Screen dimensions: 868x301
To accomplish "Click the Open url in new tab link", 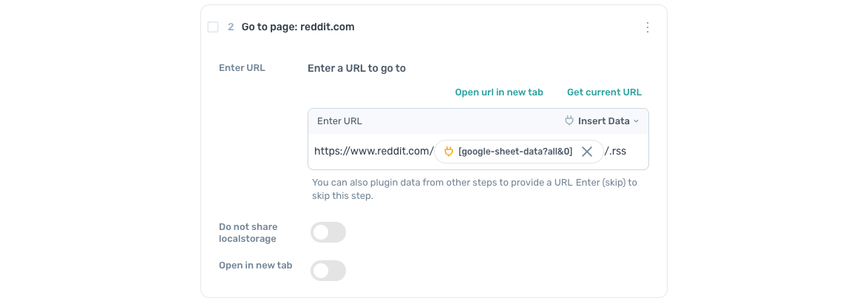I will coord(499,92).
